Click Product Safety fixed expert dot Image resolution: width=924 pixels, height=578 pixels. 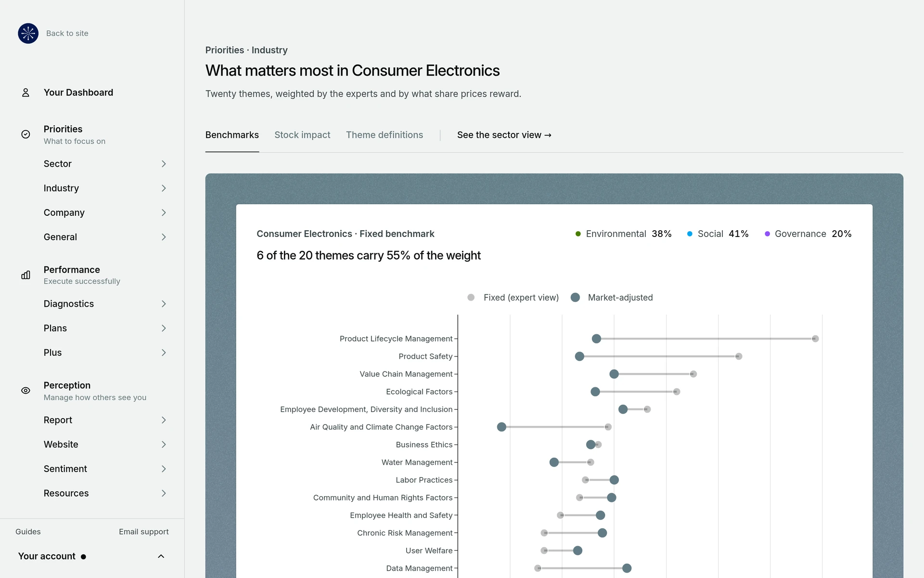click(x=739, y=356)
